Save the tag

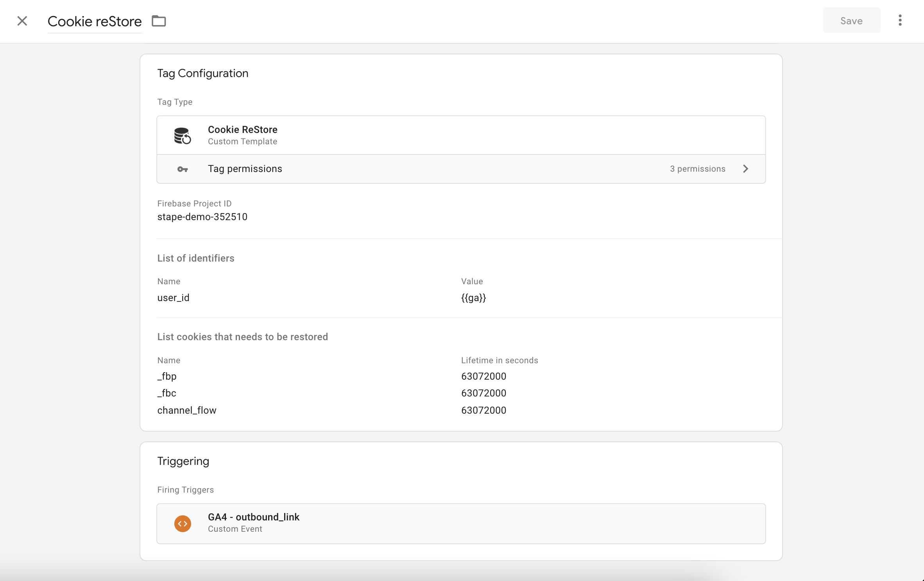click(x=851, y=20)
